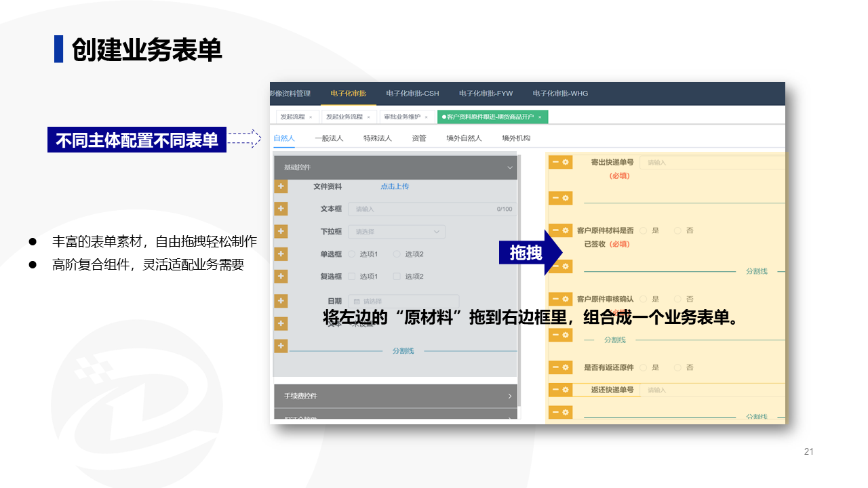Open gear settings for 是否有返还原件 row

566,367
